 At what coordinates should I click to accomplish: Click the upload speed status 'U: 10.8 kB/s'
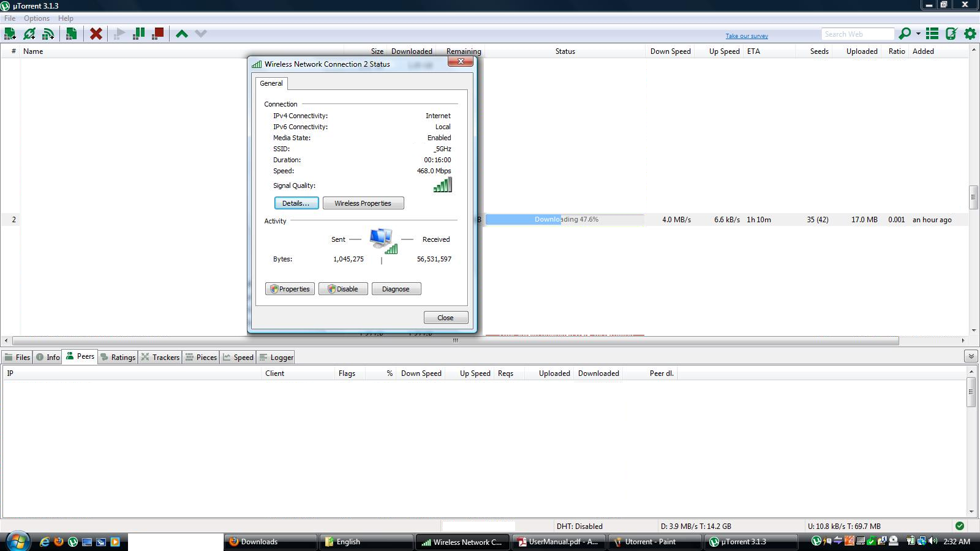point(844,526)
